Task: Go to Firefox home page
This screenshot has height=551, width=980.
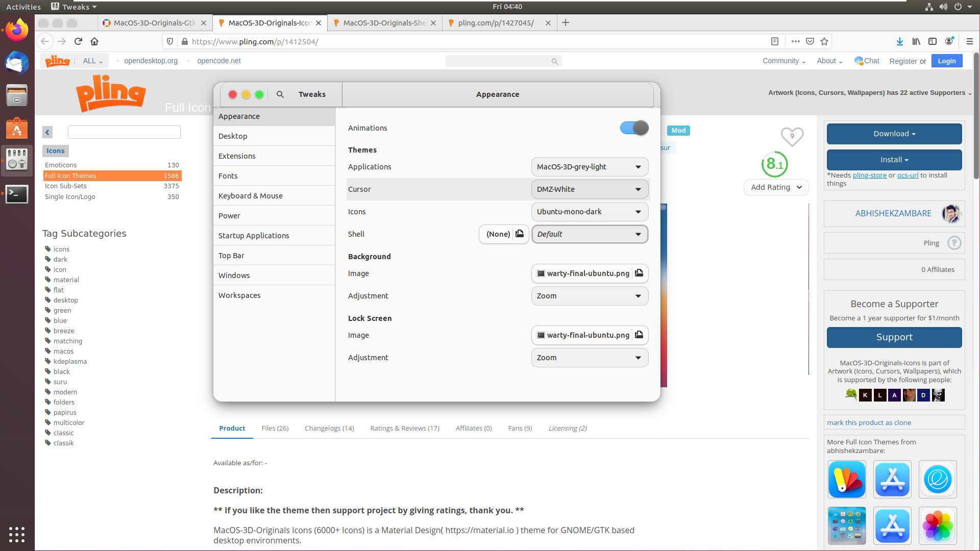Action: [94, 41]
